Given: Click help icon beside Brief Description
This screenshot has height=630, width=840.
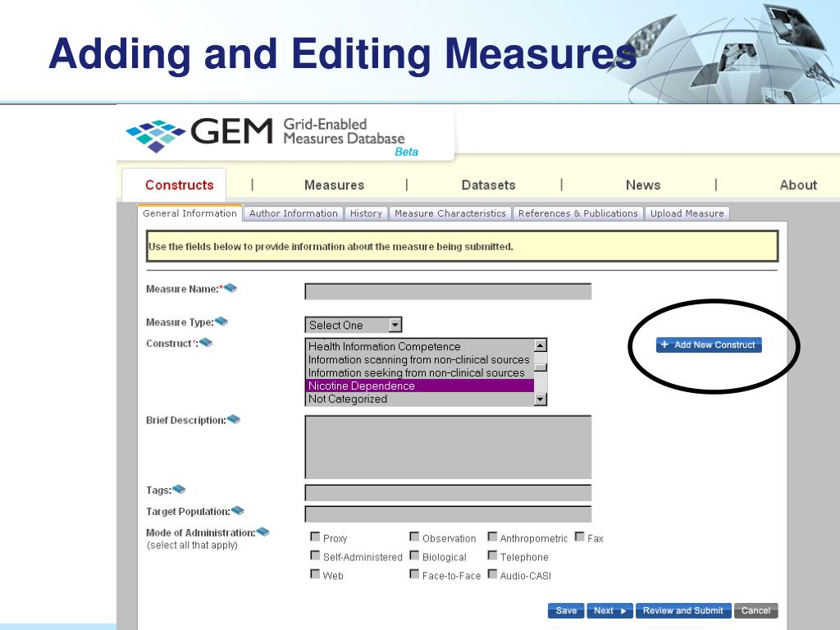Looking at the screenshot, I should point(234,419).
